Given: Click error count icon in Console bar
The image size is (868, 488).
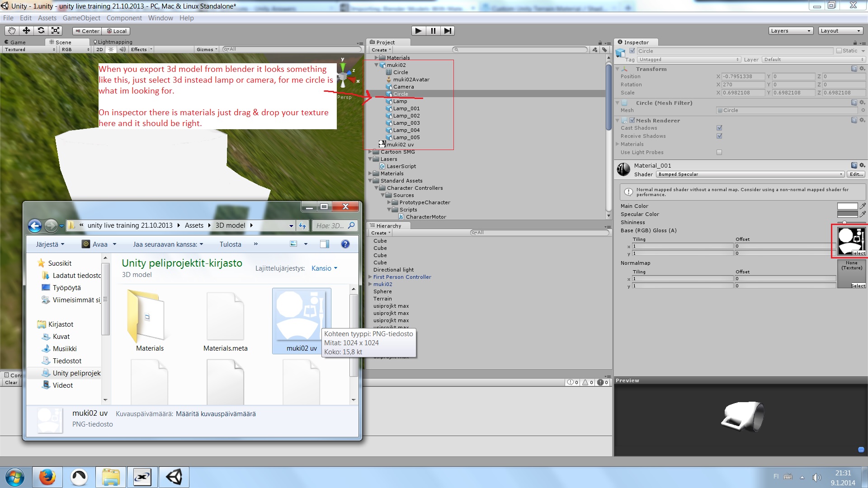Looking at the screenshot, I should [603, 382].
